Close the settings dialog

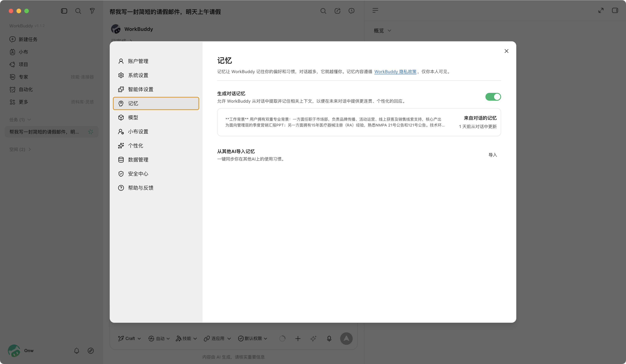point(507,51)
